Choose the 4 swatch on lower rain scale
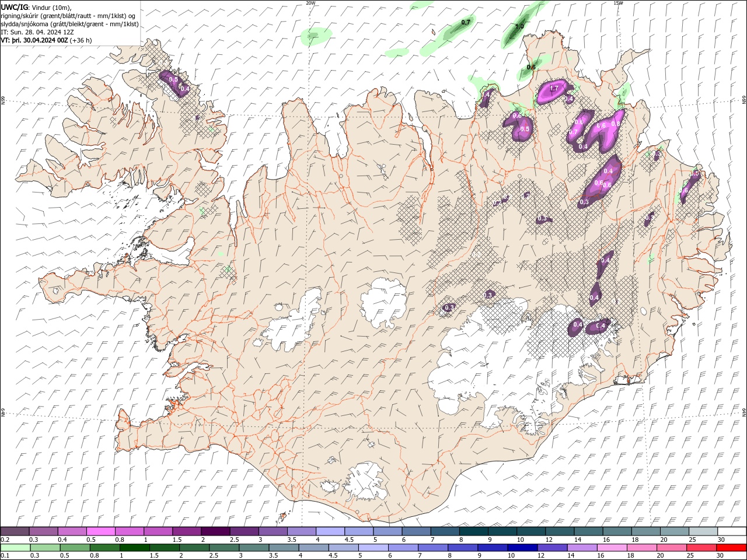The image size is (747, 560). click(x=313, y=548)
